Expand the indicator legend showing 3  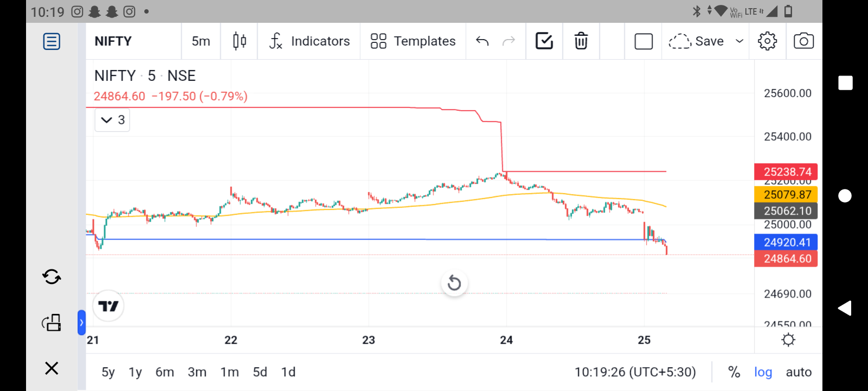click(x=112, y=120)
